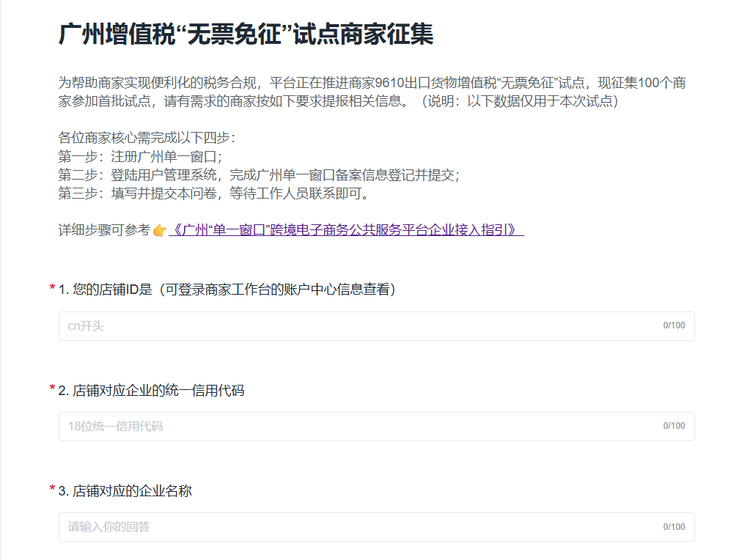This screenshot has height=560, width=750.
Task: Focus the 店铺ID input with cn开头 placeholder
Action: 359,326
